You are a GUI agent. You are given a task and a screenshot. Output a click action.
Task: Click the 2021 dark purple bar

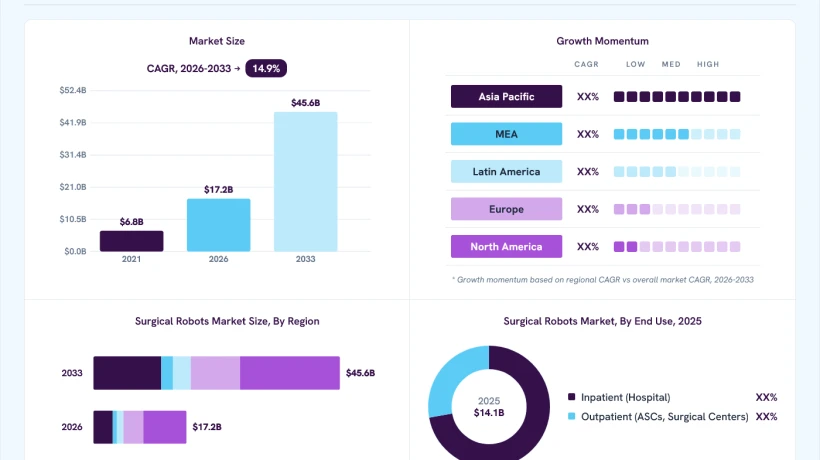point(132,241)
